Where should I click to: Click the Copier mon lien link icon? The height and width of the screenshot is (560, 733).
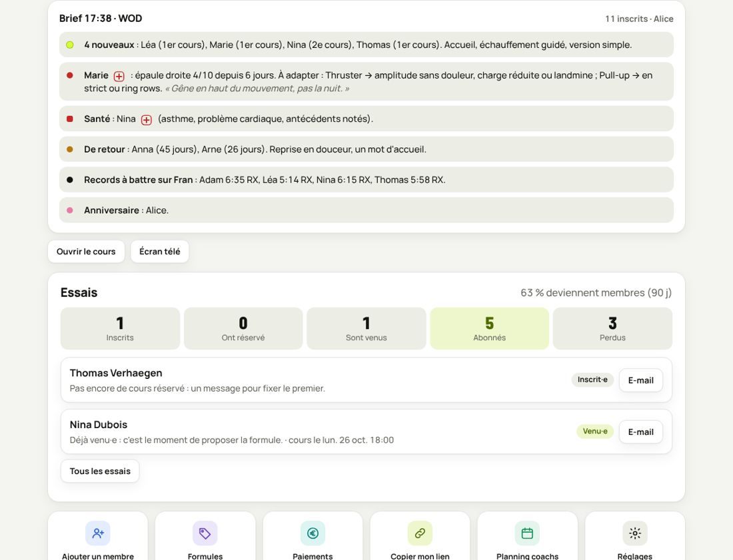tap(420, 533)
